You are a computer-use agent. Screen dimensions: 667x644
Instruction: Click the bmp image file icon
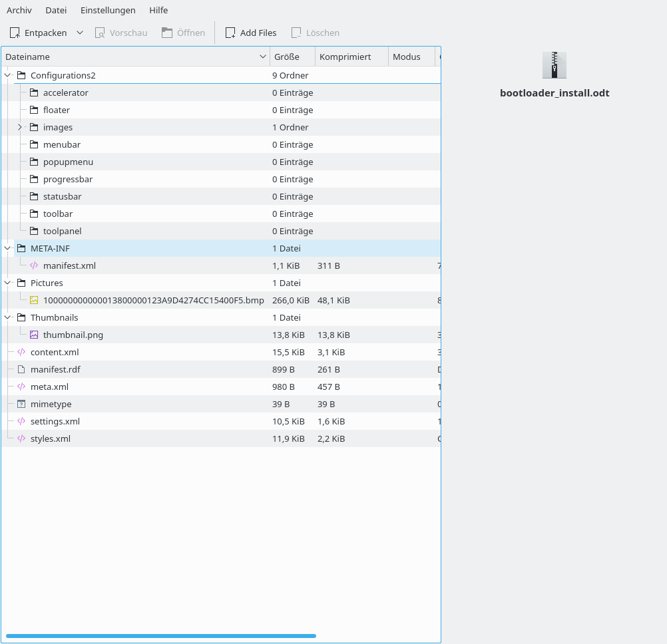coord(34,300)
